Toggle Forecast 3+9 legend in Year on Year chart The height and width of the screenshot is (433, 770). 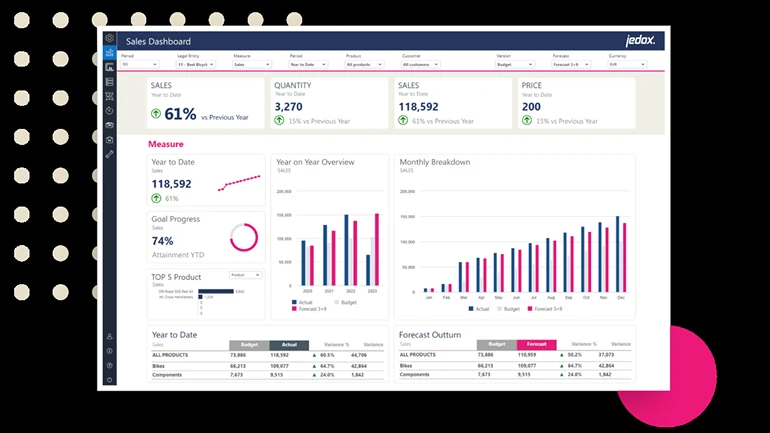(312, 309)
